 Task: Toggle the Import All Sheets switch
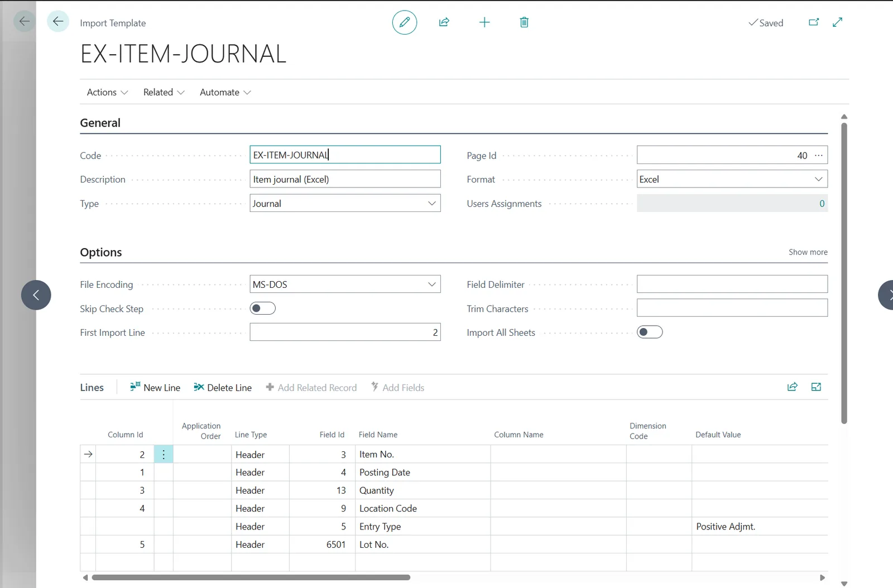click(x=650, y=332)
